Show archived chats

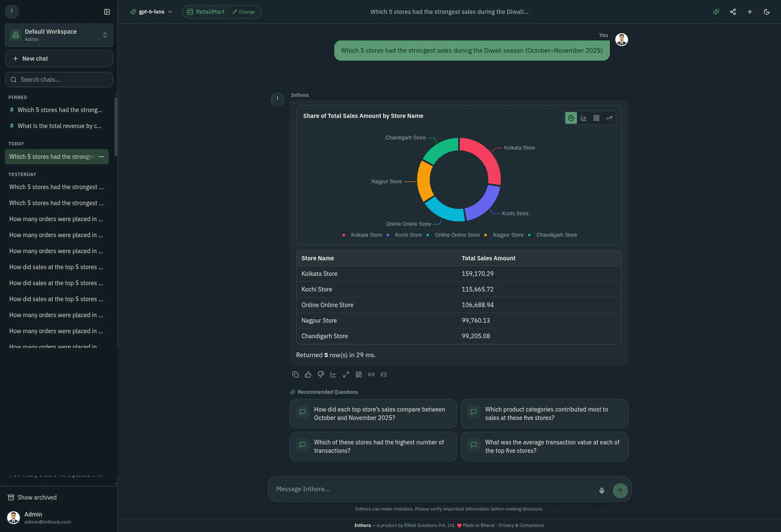click(x=32, y=497)
